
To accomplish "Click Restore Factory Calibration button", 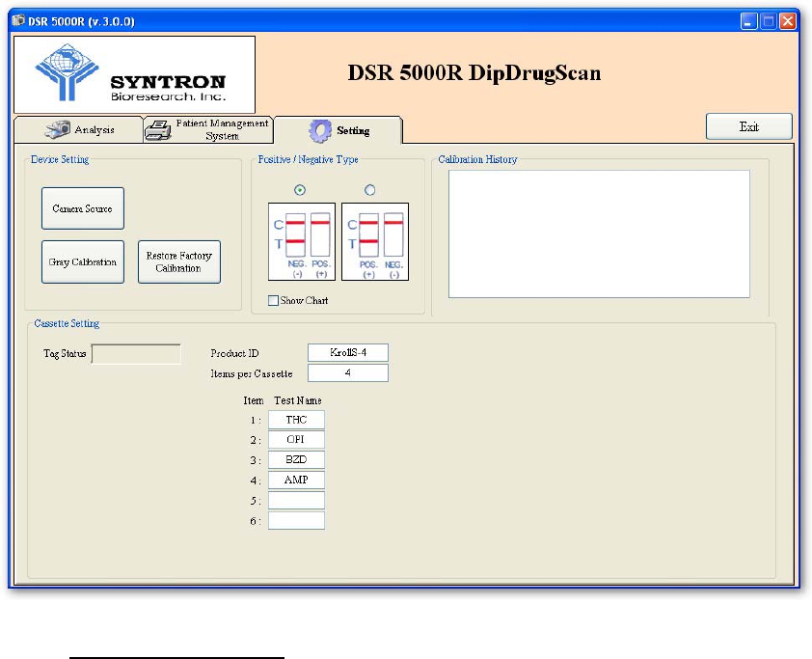I will [x=179, y=261].
